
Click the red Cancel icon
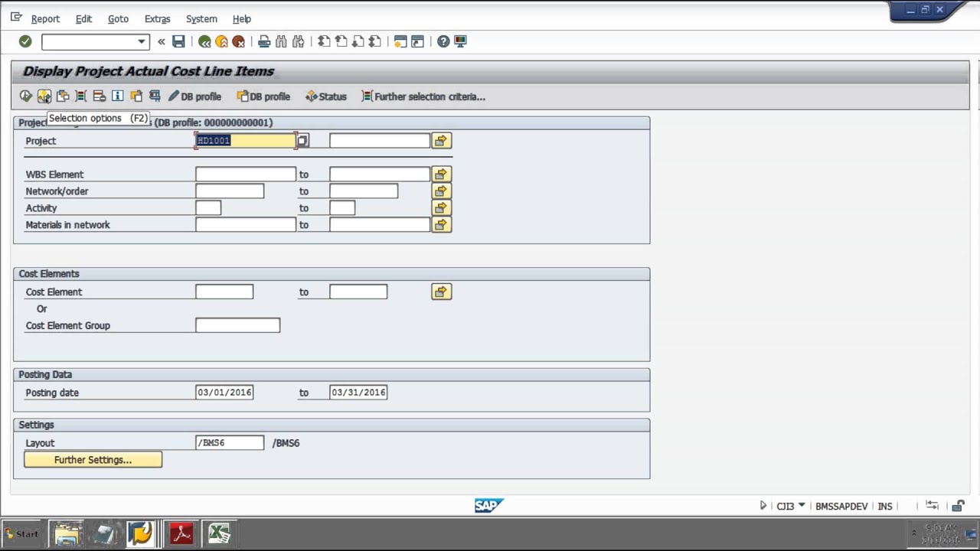pyautogui.click(x=238, y=41)
